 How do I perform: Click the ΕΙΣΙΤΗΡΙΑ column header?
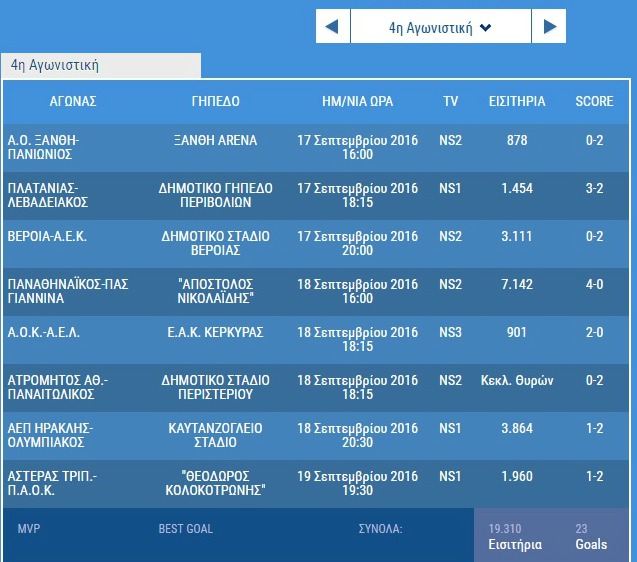tap(516, 101)
